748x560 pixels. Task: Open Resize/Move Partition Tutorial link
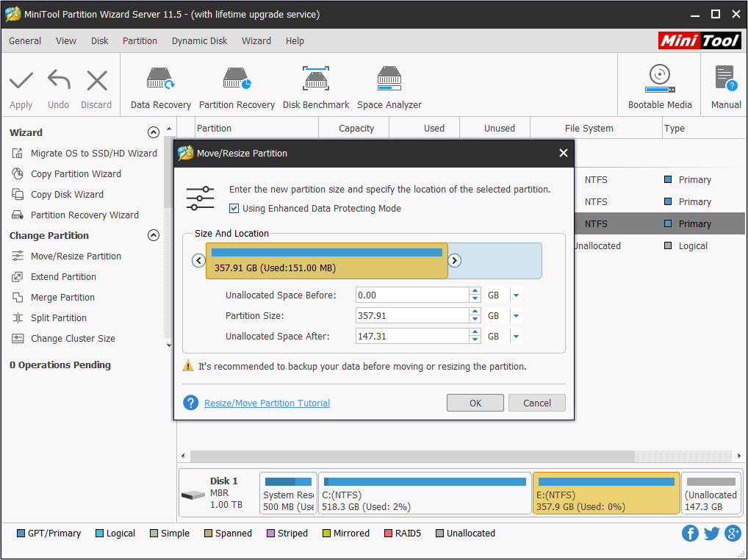(x=267, y=403)
